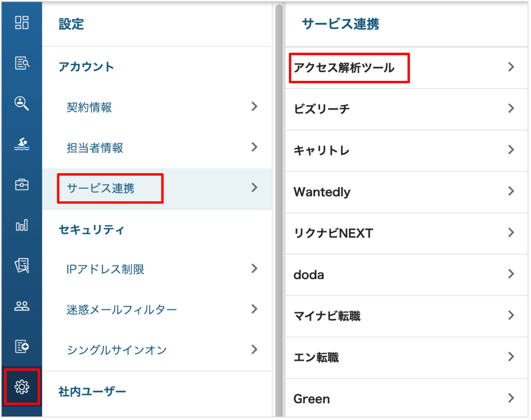Click chevron on the Green row
531x420 pixels.
click(x=511, y=398)
